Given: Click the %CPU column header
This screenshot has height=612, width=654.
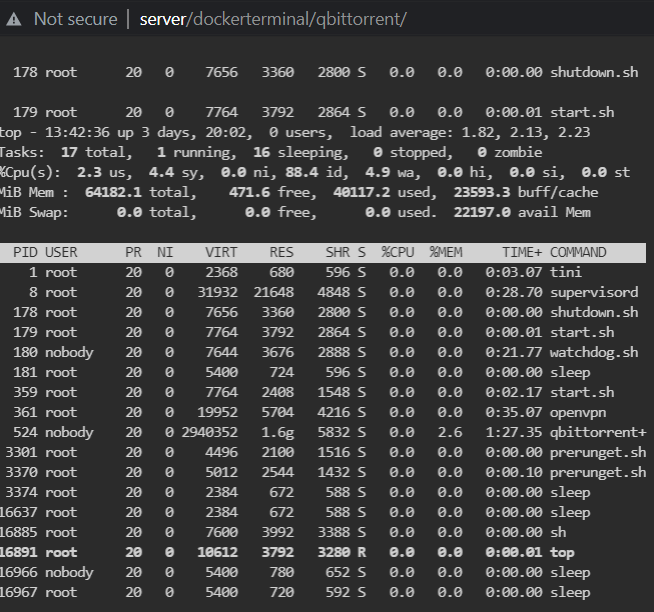Looking at the screenshot, I should [397, 252].
